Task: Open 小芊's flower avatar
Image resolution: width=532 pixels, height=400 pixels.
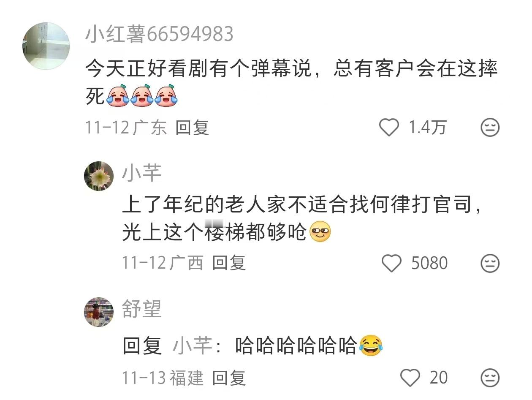Action: [x=99, y=176]
